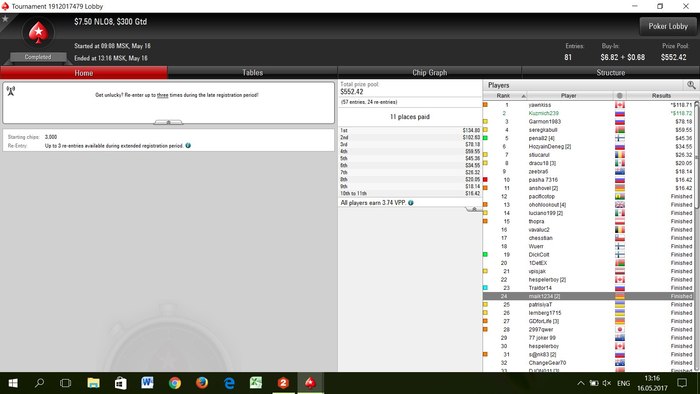Sort by country globe column header
Viewport: 700px width, 394px height.
tap(619, 95)
